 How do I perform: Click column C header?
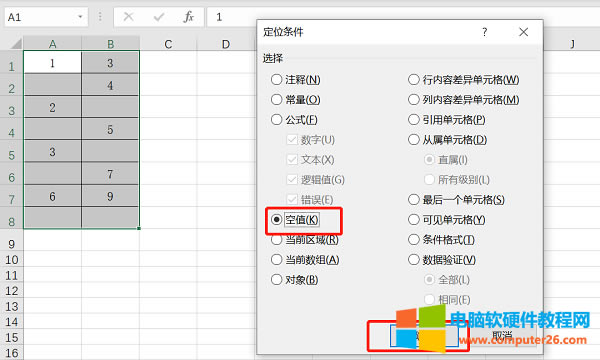(168, 44)
